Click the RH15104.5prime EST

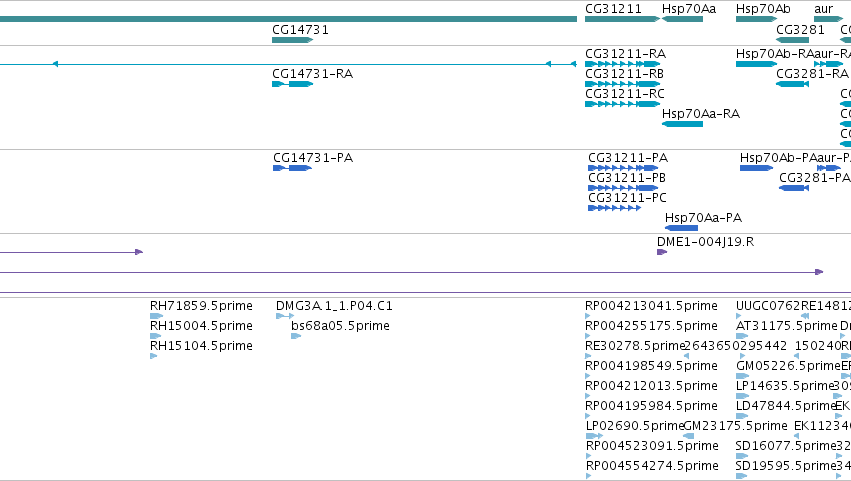coord(154,356)
